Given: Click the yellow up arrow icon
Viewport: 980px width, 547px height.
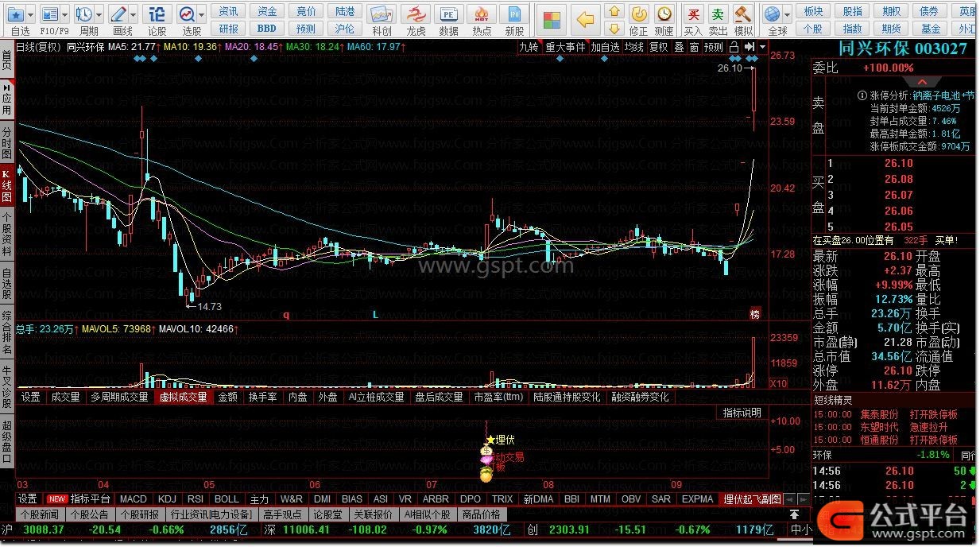Looking at the screenshot, I should [614, 13].
